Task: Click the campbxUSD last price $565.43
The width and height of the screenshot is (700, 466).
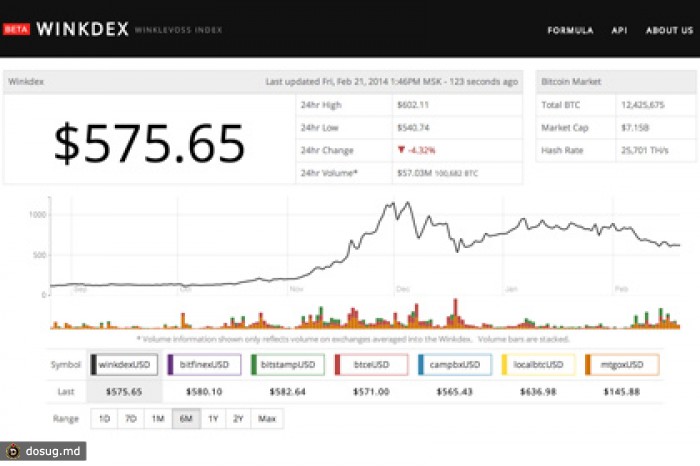Action: tap(454, 392)
